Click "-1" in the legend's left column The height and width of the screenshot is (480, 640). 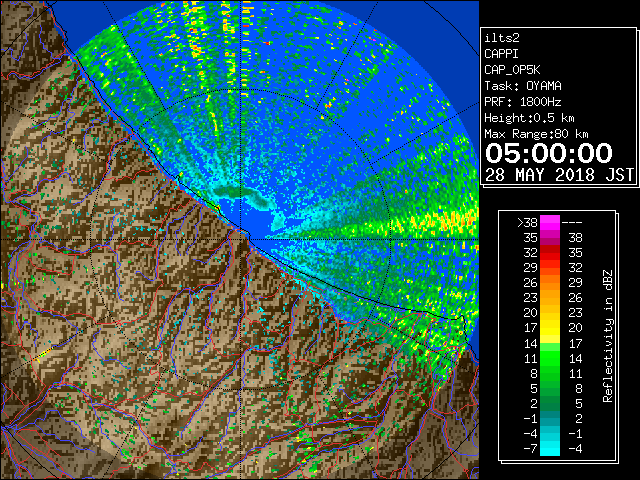(x=530, y=418)
